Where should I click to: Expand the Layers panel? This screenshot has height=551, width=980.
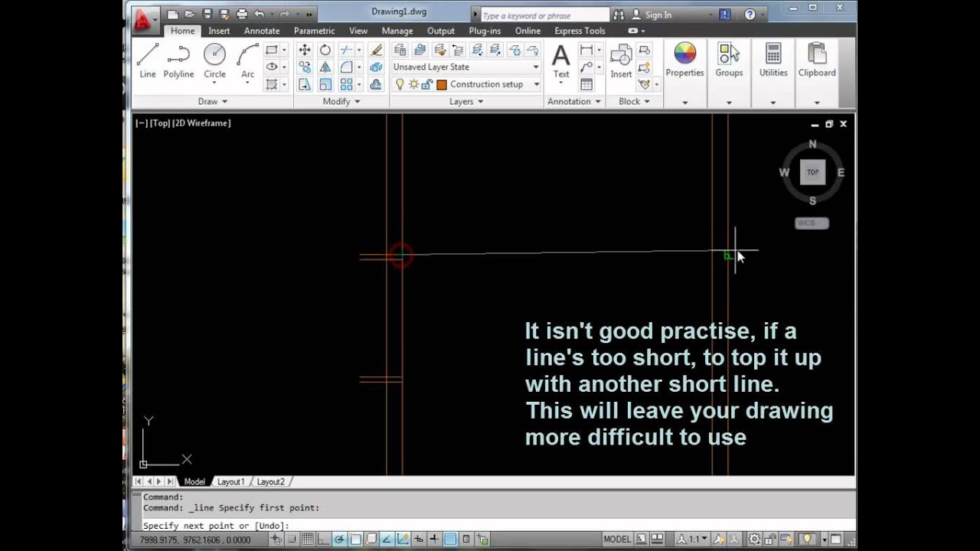466,101
